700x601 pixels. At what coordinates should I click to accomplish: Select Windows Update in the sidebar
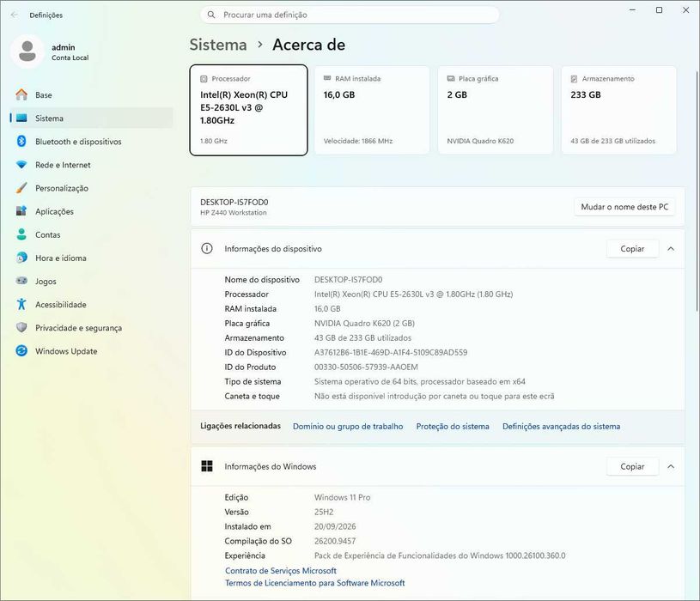coord(92,351)
